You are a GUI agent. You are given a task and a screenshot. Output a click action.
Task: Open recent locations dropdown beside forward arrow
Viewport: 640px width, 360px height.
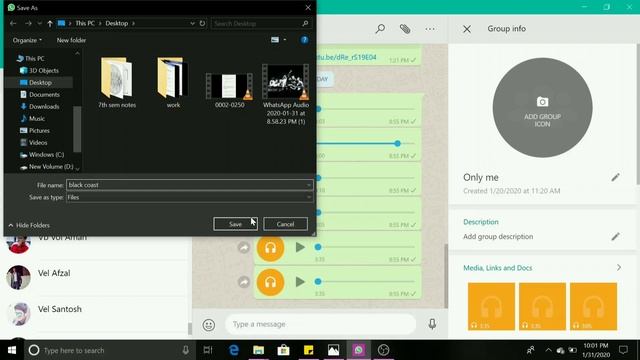(39, 23)
